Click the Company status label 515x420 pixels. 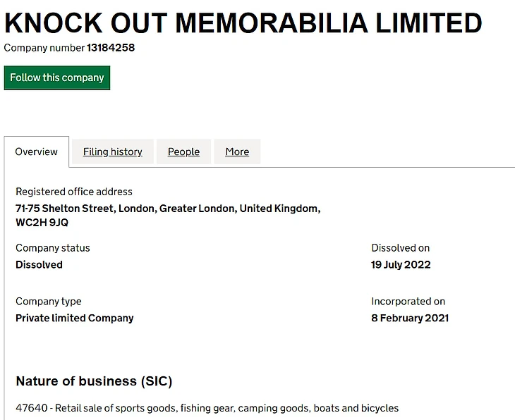coord(53,248)
